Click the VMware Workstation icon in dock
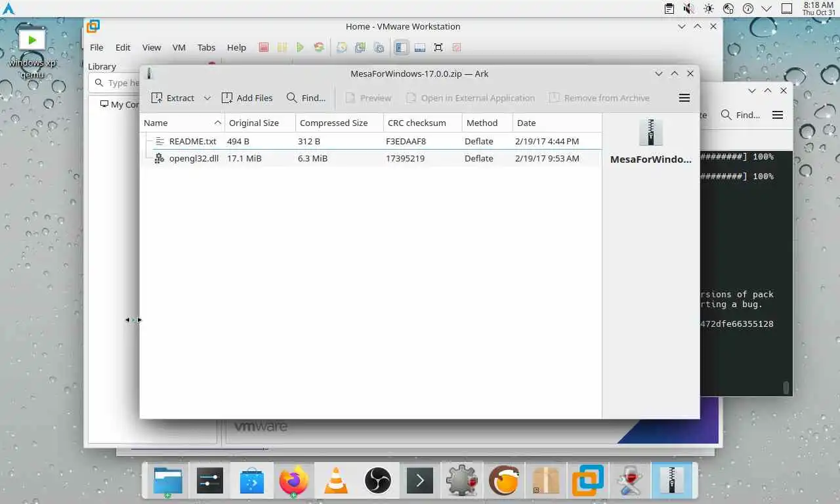The width and height of the screenshot is (840, 504). (x=588, y=481)
